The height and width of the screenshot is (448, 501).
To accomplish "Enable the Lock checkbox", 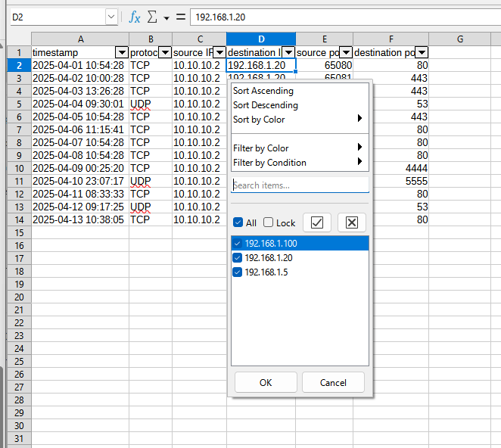I will pos(268,223).
